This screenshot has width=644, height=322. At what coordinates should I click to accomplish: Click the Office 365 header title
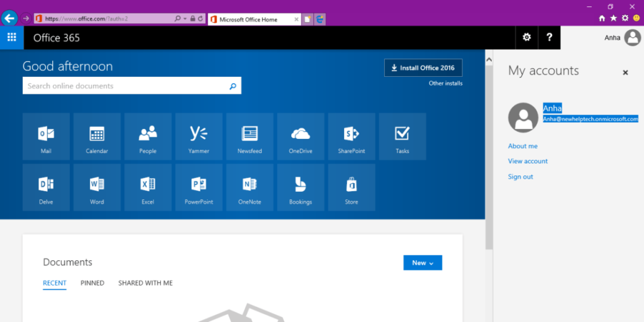point(57,38)
